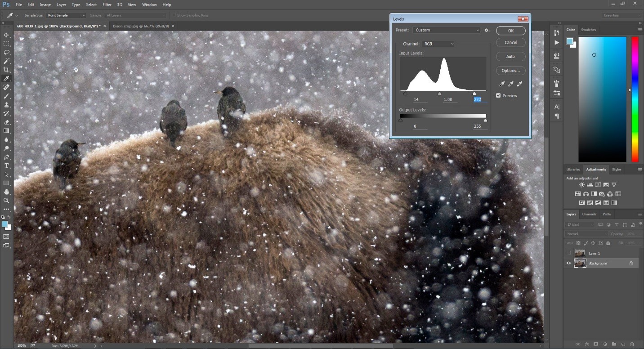The width and height of the screenshot is (644, 349).
Task: Show Layer 1 using its visibility box
Action: [x=568, y=253]
